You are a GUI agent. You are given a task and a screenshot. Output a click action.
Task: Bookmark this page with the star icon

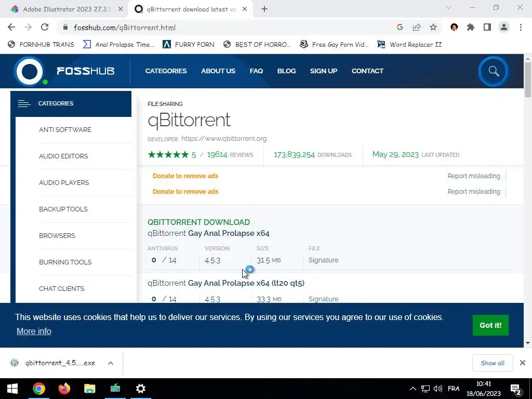click(433, 27)
